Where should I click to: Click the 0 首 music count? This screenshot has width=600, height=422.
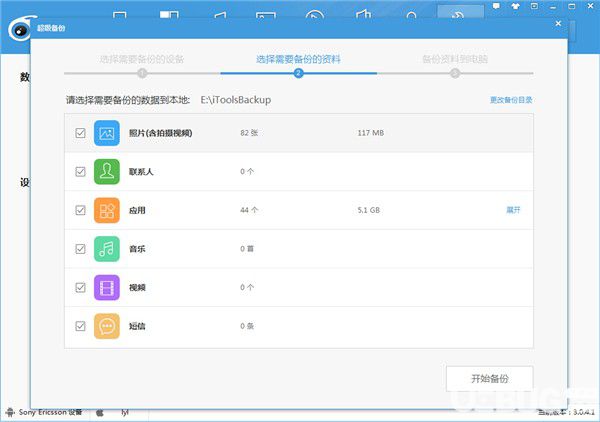click(247, 249)
